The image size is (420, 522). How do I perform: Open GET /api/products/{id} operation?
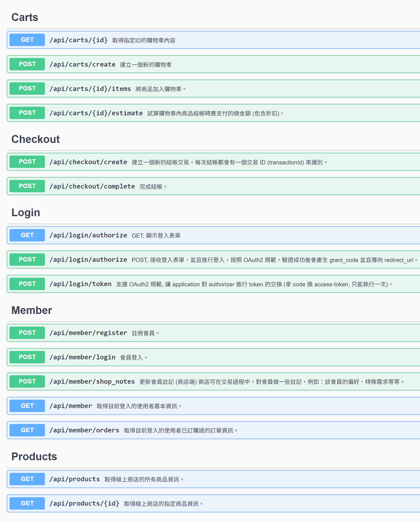(84, 503)
